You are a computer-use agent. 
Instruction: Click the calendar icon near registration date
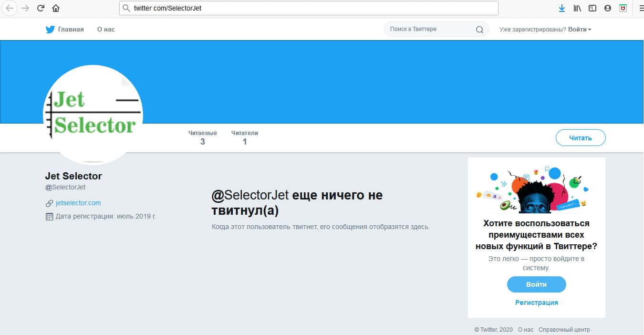pos(49,217)
